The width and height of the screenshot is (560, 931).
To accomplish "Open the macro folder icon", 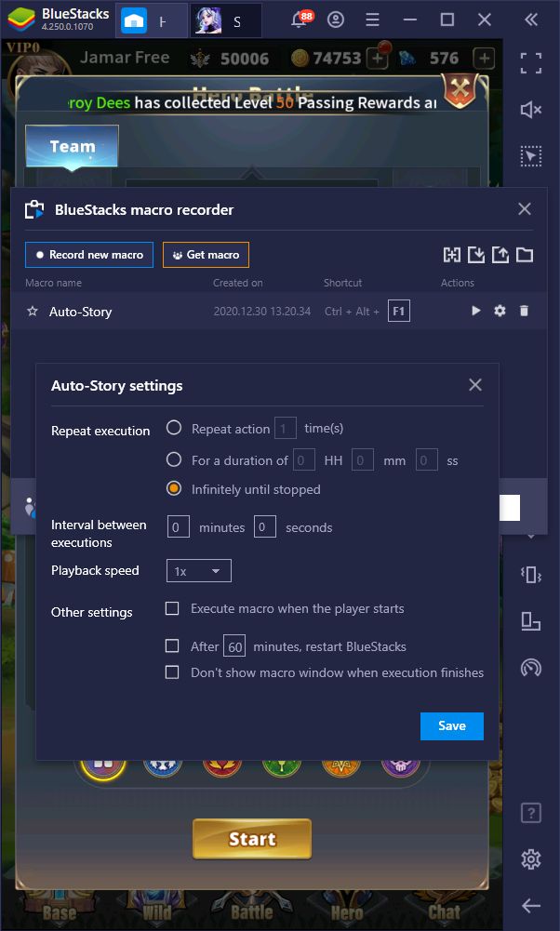I will pos(525,255).
